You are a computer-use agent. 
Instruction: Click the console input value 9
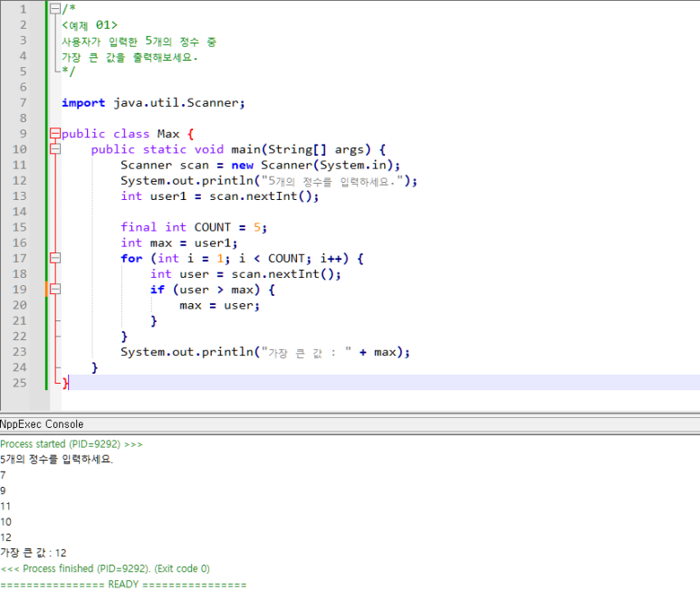(x=3, y=490)
